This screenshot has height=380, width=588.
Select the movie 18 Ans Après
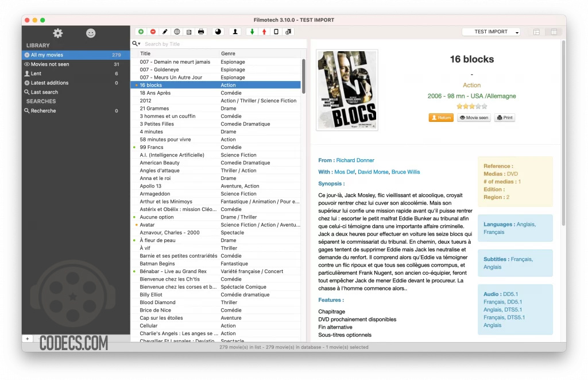[x=216, y=93]
